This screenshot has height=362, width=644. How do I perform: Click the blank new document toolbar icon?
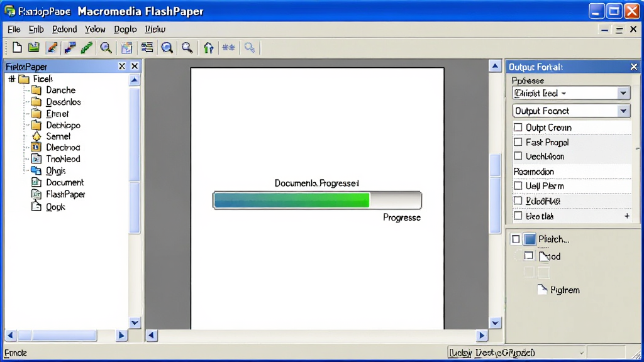click(x=17, y=48)
